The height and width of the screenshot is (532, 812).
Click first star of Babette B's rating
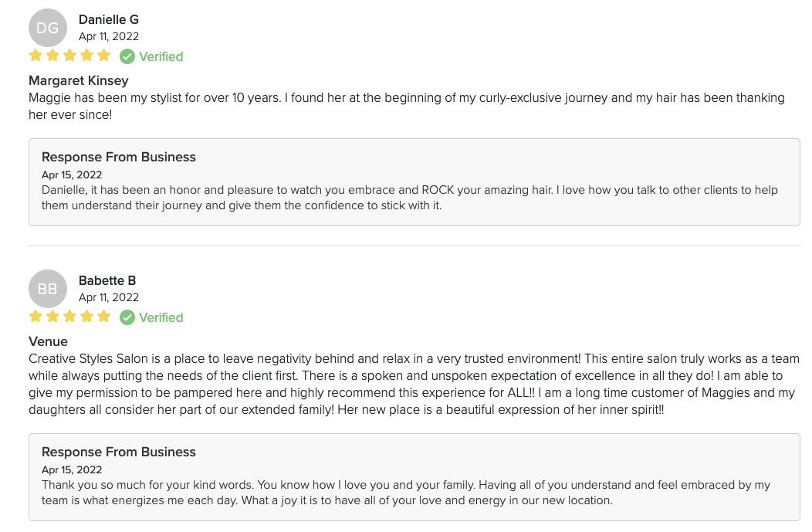tap(36, 317)
